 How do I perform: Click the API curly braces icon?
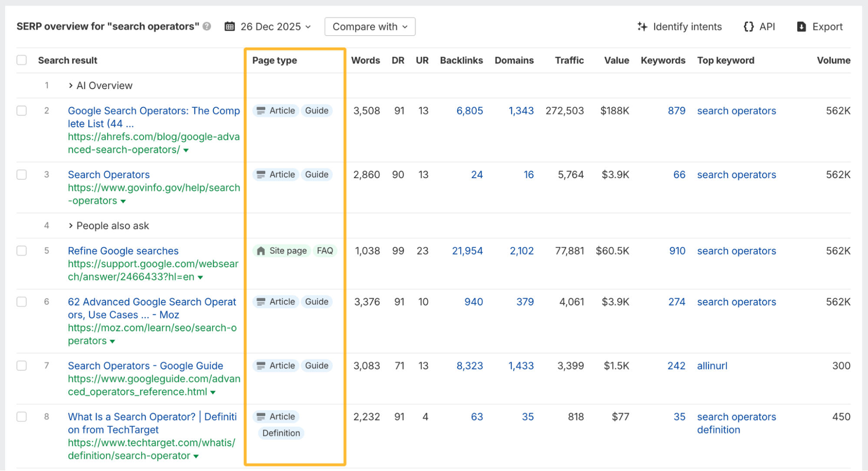coord(749,27)
